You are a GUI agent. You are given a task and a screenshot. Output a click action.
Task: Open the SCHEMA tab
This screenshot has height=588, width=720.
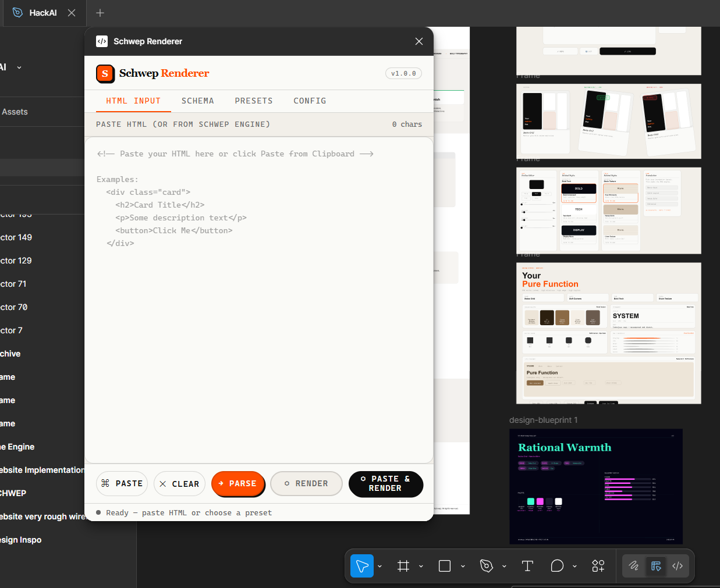[x=198, y=101]
